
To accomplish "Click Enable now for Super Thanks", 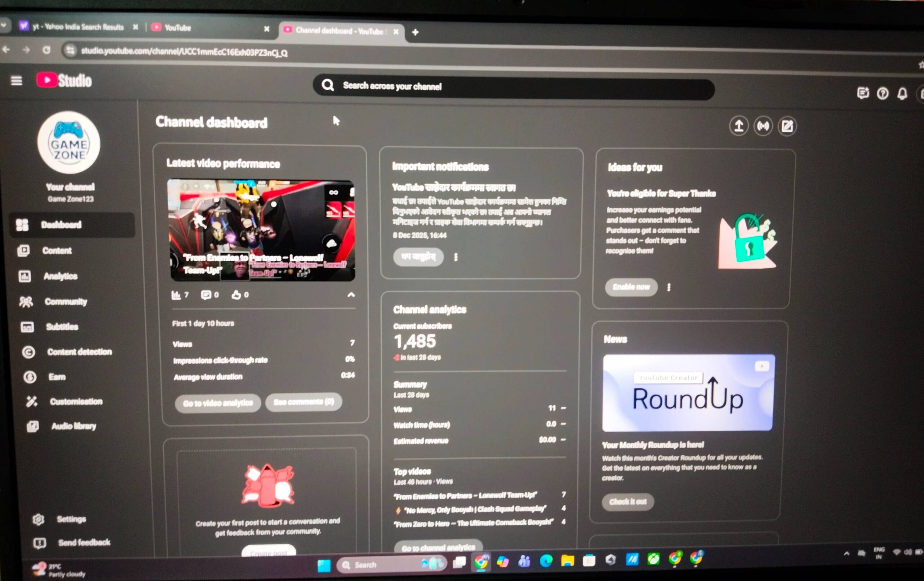I will click(631, 287).
